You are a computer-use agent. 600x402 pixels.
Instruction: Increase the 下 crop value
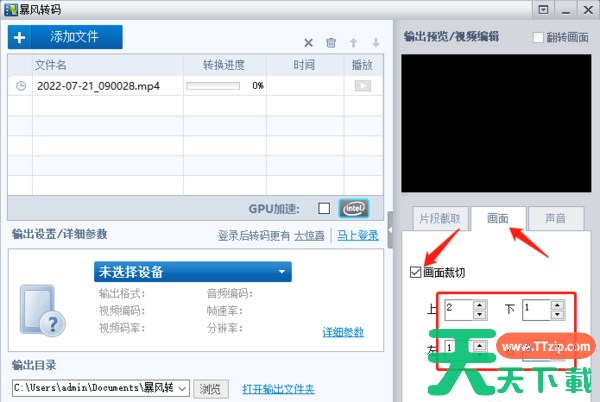point(558,305)
